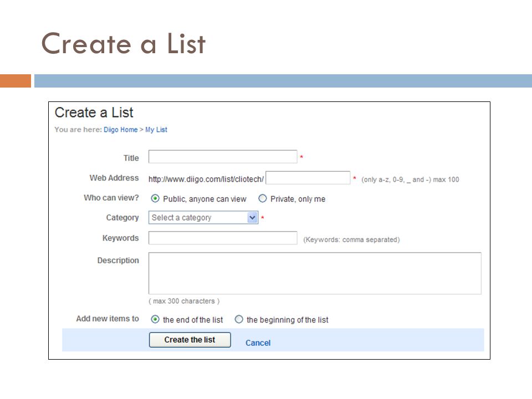Click the Web Address text box
This screenshot has height=399, width=532.
[308, 178]
